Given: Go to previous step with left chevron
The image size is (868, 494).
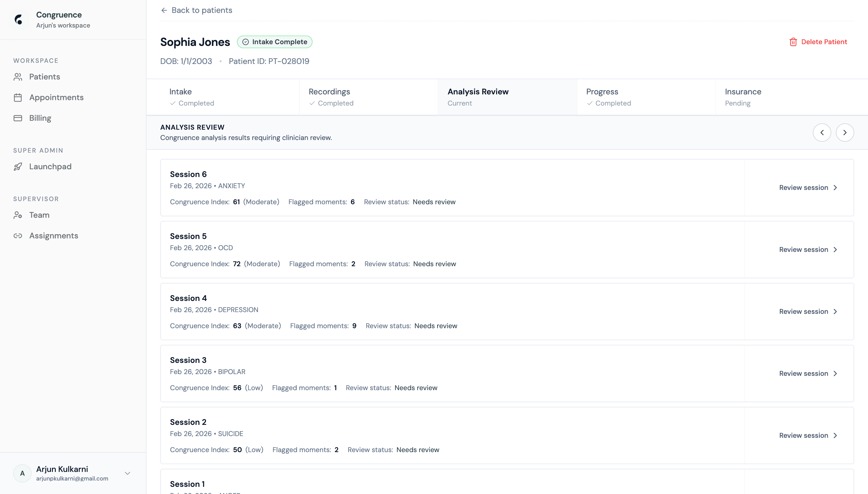Looking at the screenshot, I should click(822, 133).
